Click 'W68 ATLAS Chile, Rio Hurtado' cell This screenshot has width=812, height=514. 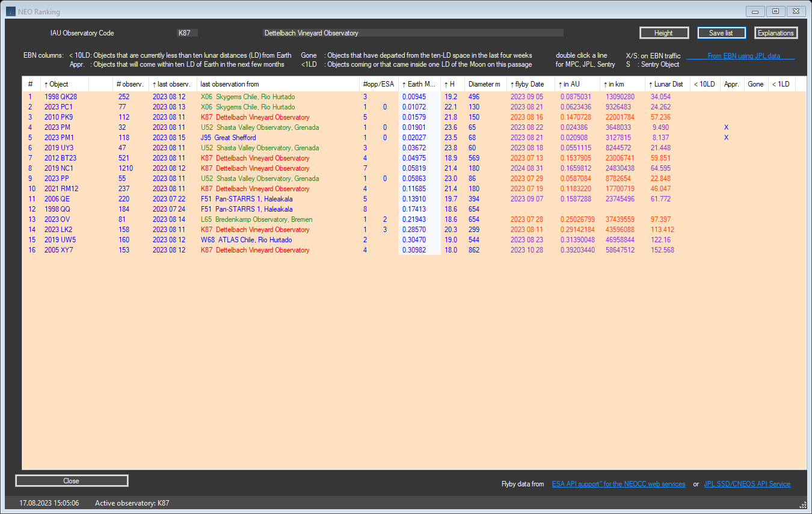246,240
